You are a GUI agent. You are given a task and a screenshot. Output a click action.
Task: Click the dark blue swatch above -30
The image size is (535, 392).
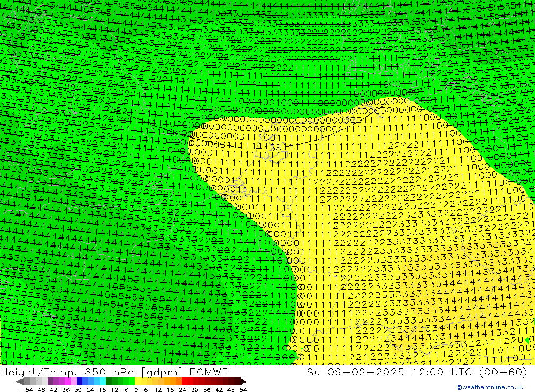tap(80, 381)
